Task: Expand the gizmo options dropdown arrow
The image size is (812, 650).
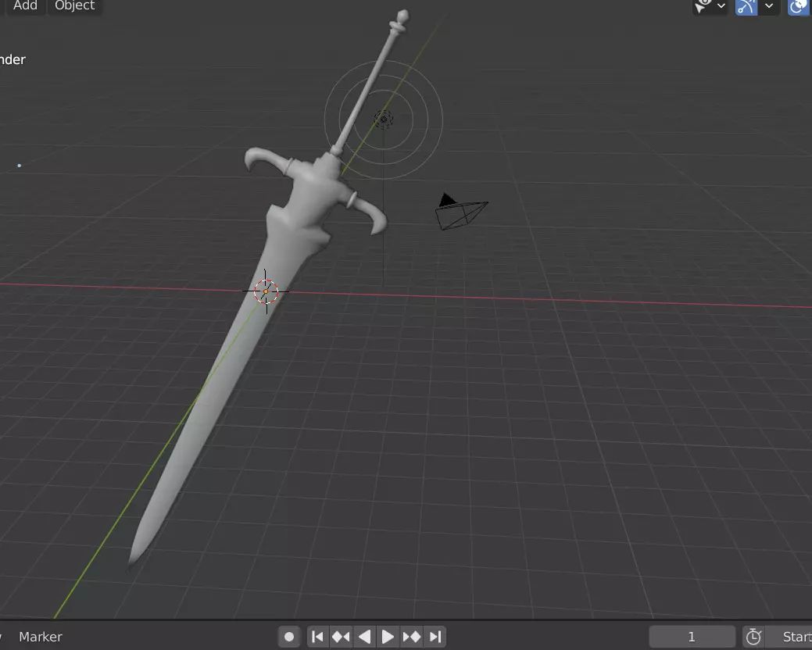Action: point(769,7)
